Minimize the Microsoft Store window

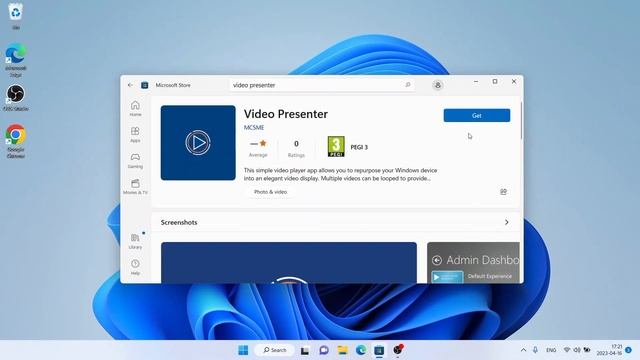[x=476, y=82]
